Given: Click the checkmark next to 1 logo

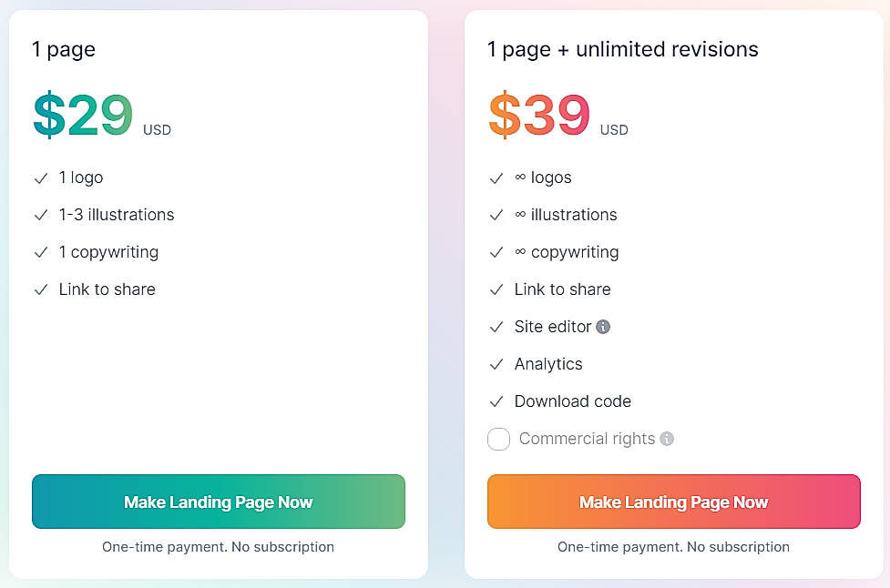Looking at the screenshot, I should click(41, 177).
